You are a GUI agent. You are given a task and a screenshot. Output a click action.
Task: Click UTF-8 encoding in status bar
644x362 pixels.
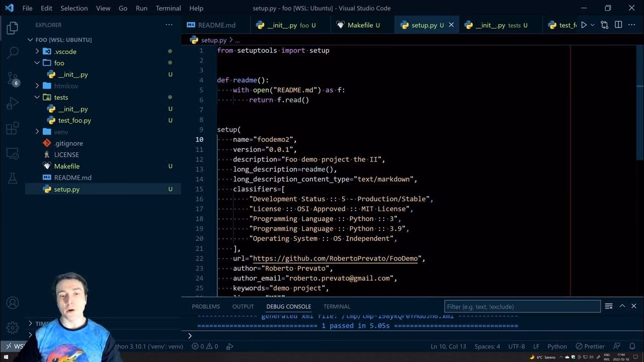[x=516, y=346]
